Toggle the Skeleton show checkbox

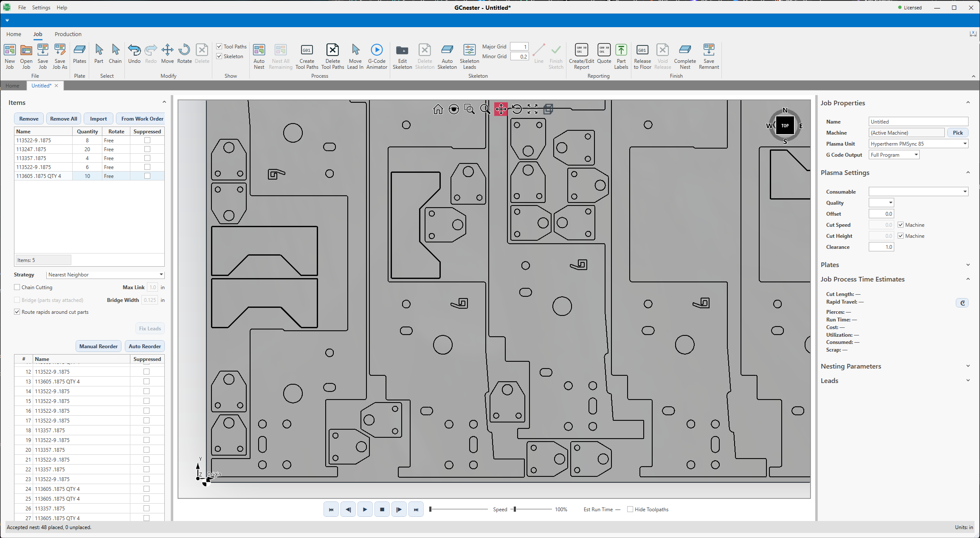(219, 56)
